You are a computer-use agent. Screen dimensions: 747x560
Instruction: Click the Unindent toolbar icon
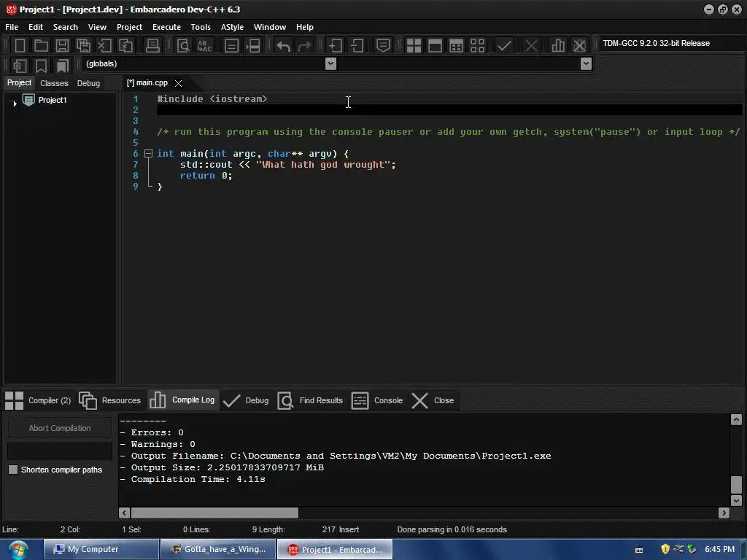[357, 46]
